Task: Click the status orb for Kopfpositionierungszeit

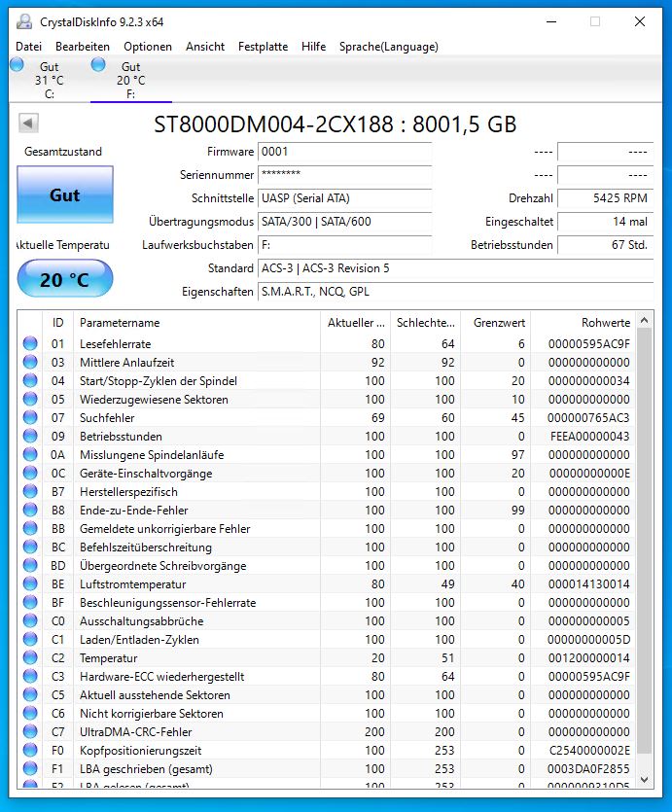Action: point(30,750)
